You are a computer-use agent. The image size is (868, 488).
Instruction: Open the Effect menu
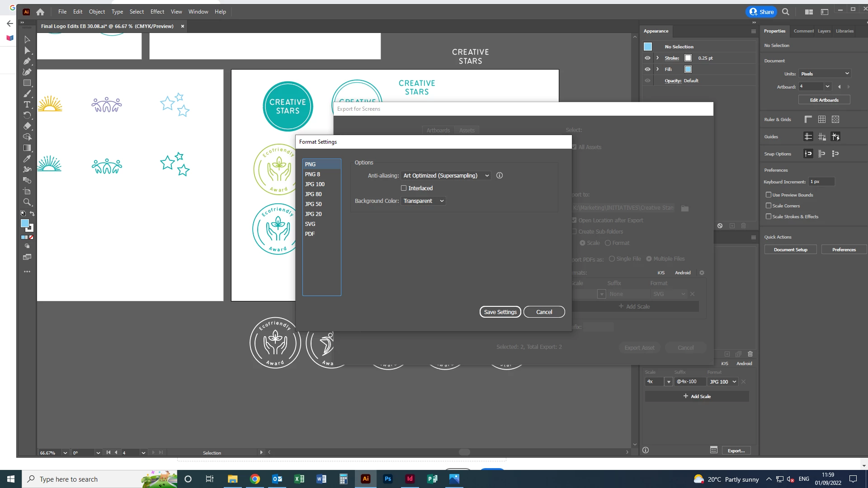click(x=157, y=12)
